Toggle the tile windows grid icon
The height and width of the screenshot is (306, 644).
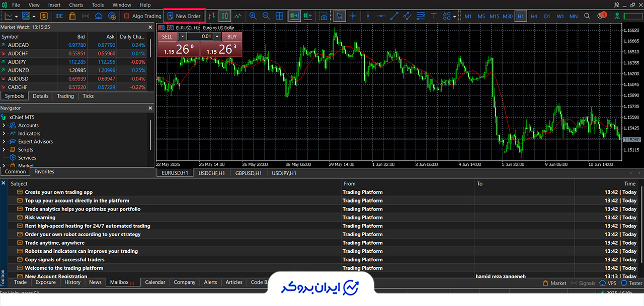pos(279,16)
